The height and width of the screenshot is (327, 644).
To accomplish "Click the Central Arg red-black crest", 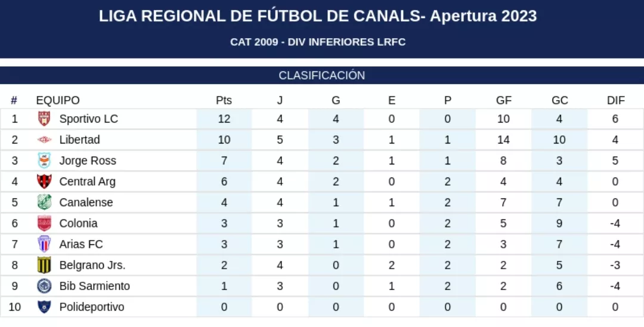I will click(44, 181).
